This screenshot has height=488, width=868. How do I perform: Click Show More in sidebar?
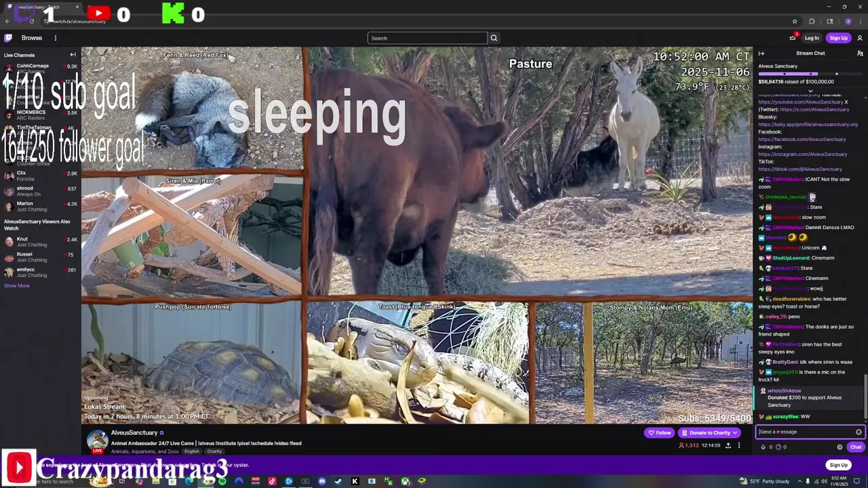(16, 285)
